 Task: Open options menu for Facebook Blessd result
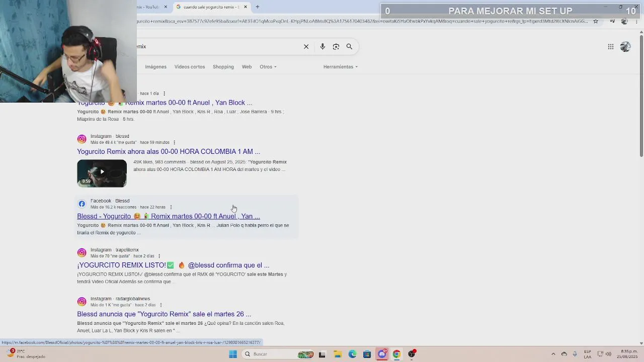(171, 207)
